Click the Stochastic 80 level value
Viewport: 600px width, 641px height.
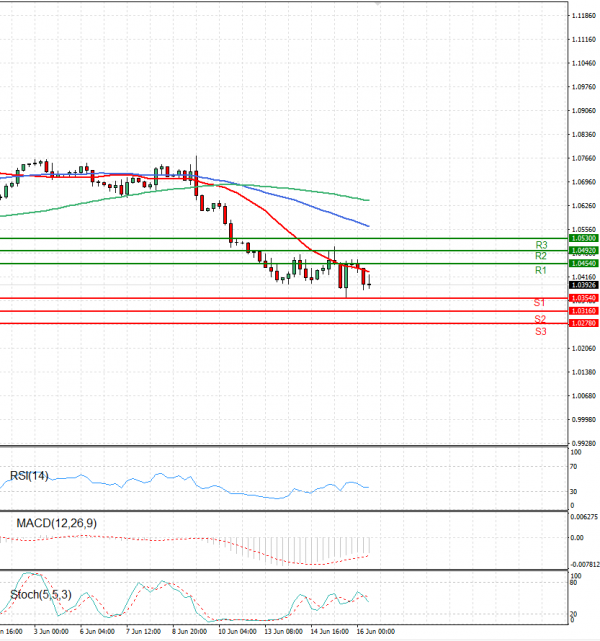tap(574, 583)
